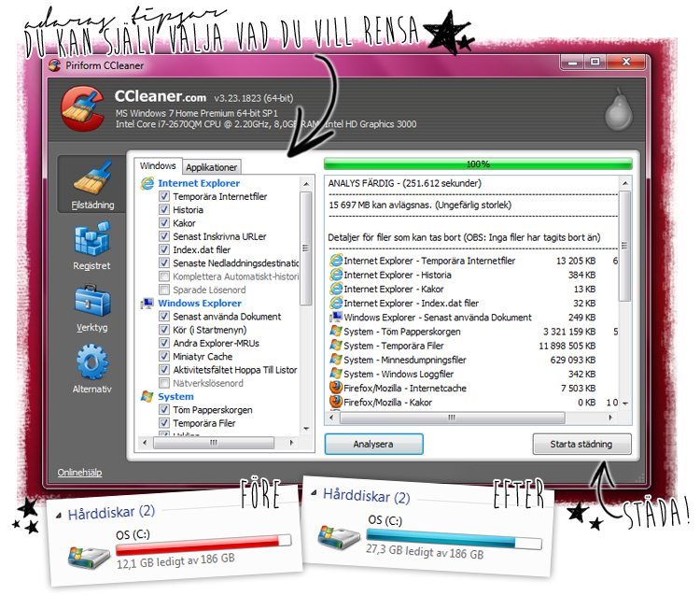
Task: Uncheck Töm Papperskorgen checkbox
Action: [x=164, y=410]
